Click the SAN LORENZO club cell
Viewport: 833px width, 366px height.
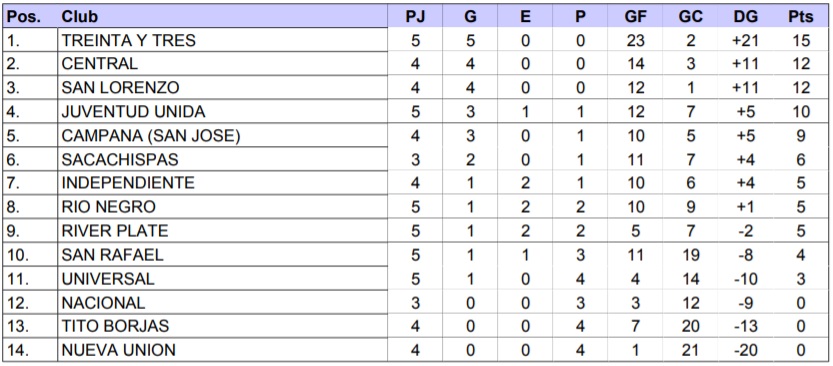[223, 87]
